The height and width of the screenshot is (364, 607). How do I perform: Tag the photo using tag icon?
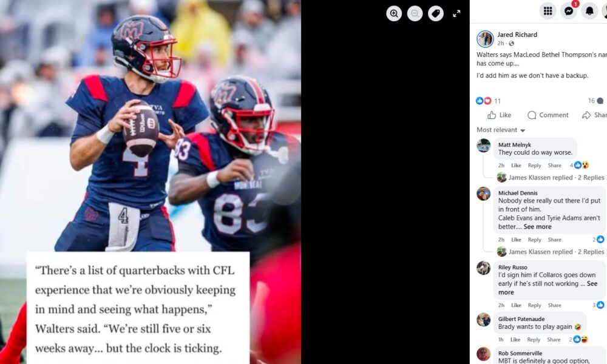pos(435,13)
